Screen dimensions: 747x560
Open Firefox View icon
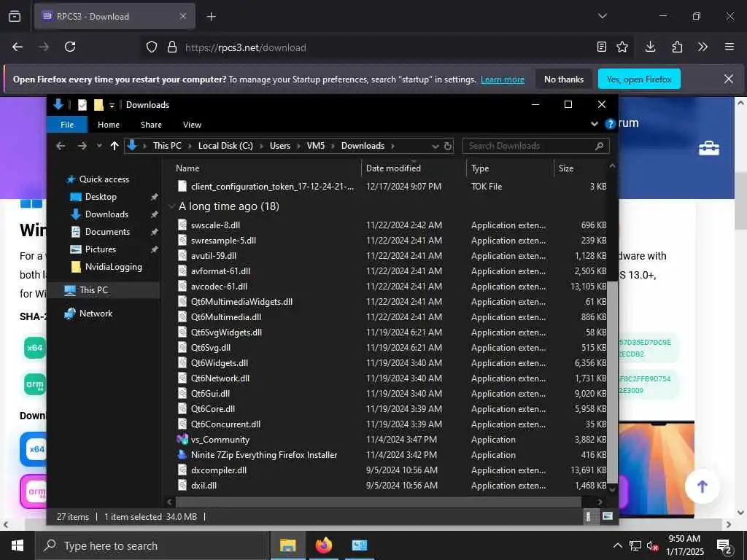point(15,17)
